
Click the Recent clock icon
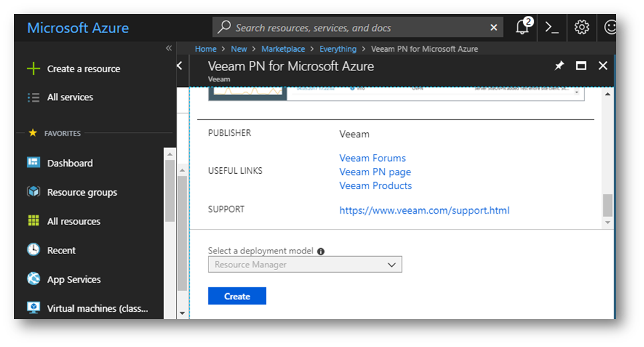pyautogui.click(x=33, y=250)
